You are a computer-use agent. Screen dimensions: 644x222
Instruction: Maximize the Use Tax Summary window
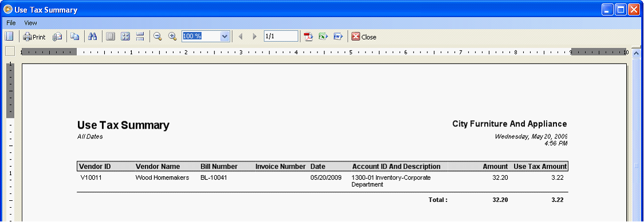[x=621, y=9]
